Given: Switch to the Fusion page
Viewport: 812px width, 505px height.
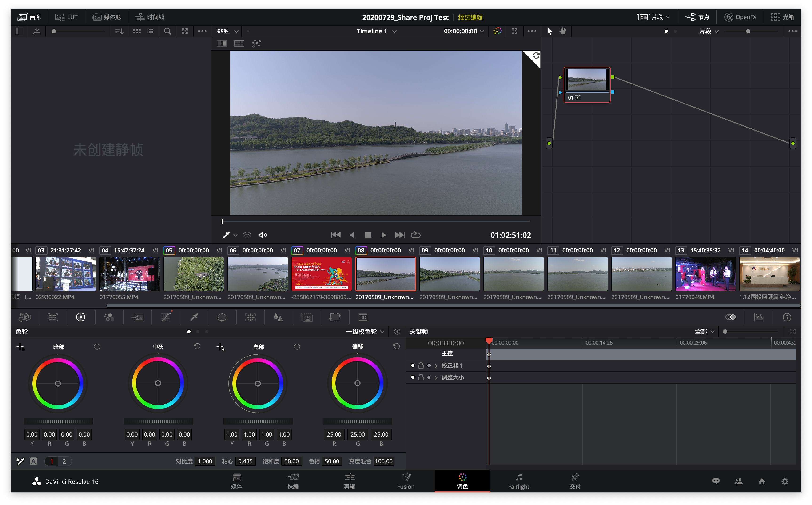Looking at the screenshot, I should pos(406,481).
